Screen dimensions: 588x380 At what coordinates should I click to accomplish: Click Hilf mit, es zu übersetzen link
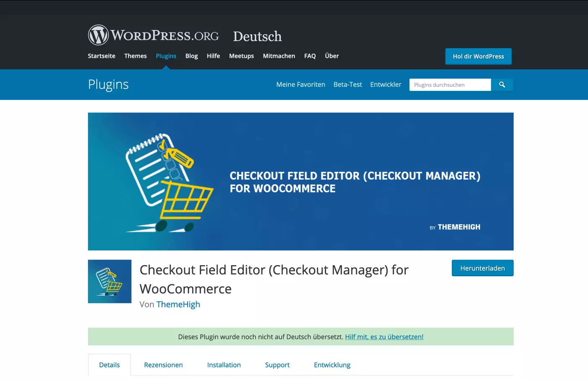click(x=384, y=337)
